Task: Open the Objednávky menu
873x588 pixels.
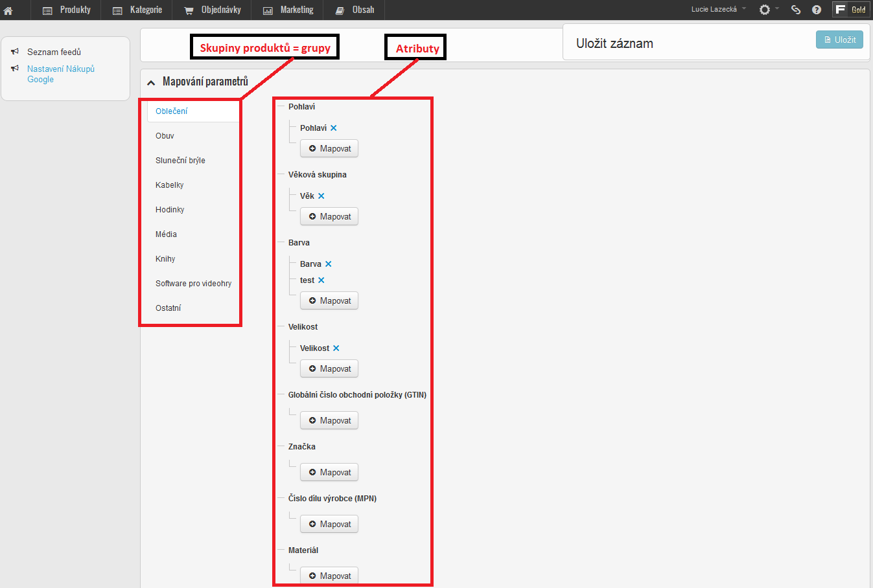Action: 212,10
